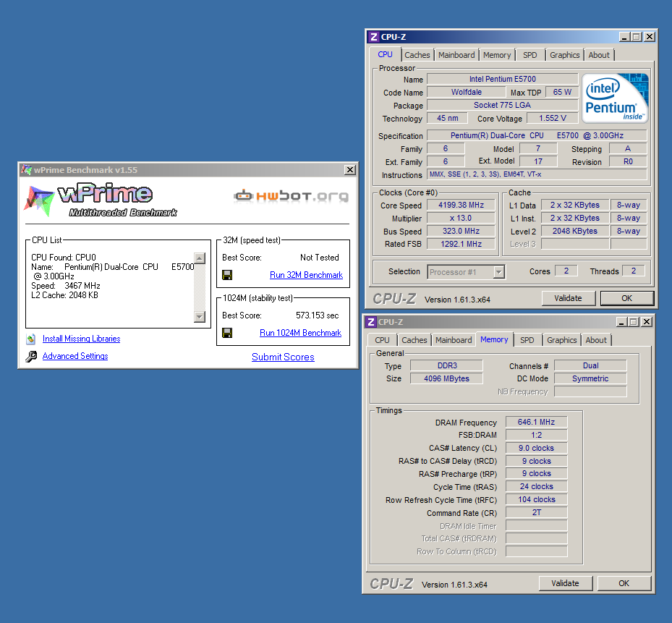The image size is (672, 623).
Task: Click the DRAM Frequency 646.1 MHz value
Action: click(536, 422)
